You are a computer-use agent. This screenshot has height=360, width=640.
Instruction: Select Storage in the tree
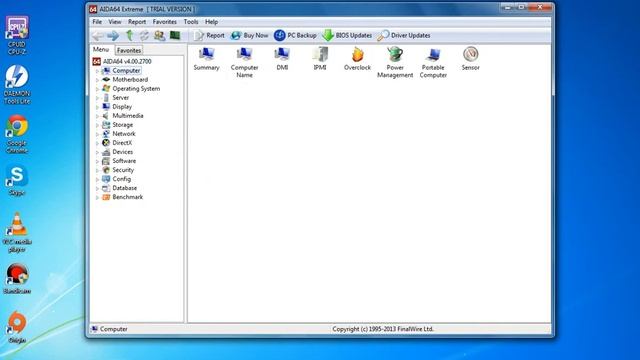point(122,124)
